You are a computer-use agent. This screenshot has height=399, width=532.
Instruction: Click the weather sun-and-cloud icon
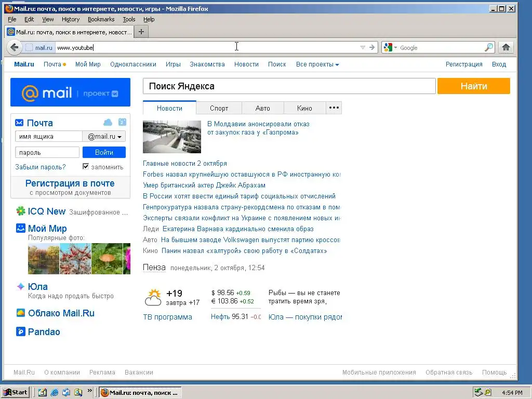[x=153, y=297]
